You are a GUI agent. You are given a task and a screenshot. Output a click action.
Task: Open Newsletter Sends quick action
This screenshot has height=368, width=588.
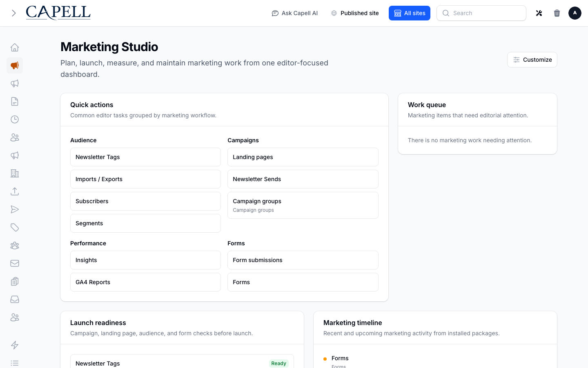coord(303,179)
